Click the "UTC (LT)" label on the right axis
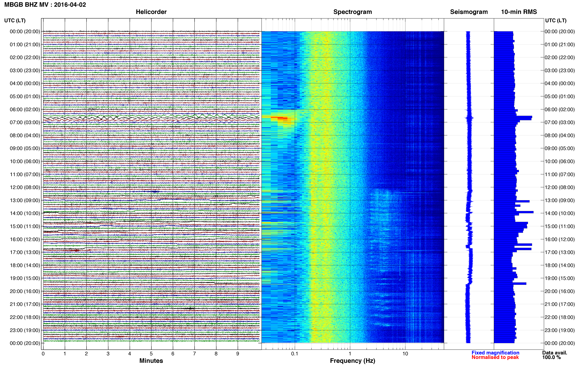This screenshot has width=588, height=368. [556, 20]
